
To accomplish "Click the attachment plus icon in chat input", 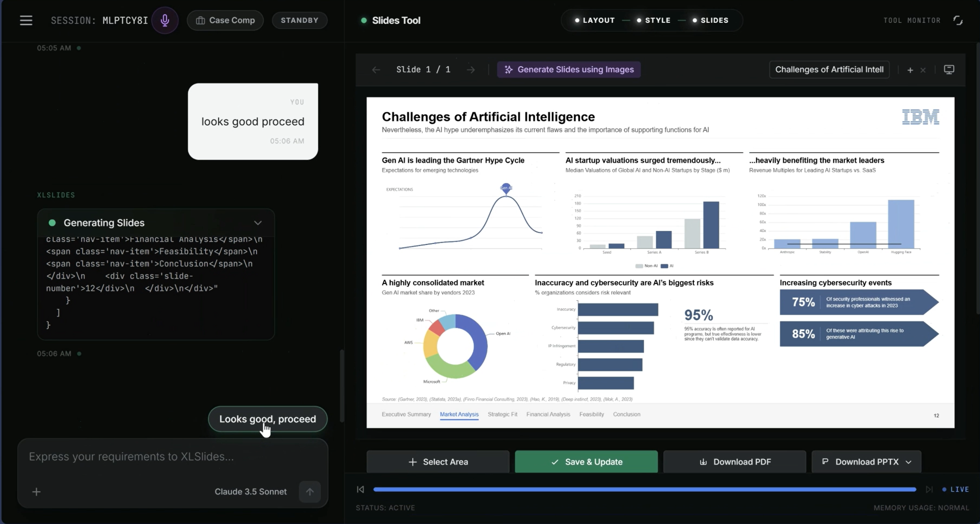I will 36,491.
